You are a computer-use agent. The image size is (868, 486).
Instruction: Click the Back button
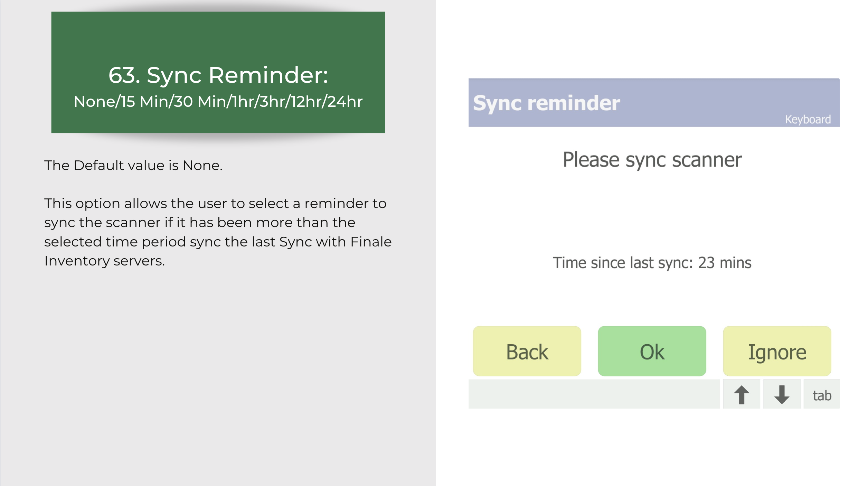[x=527, y=351]
